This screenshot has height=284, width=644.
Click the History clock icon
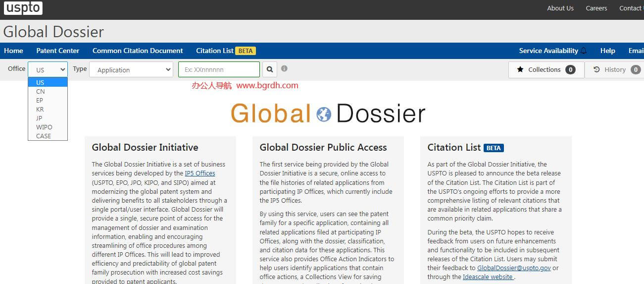tap(596, 70)
